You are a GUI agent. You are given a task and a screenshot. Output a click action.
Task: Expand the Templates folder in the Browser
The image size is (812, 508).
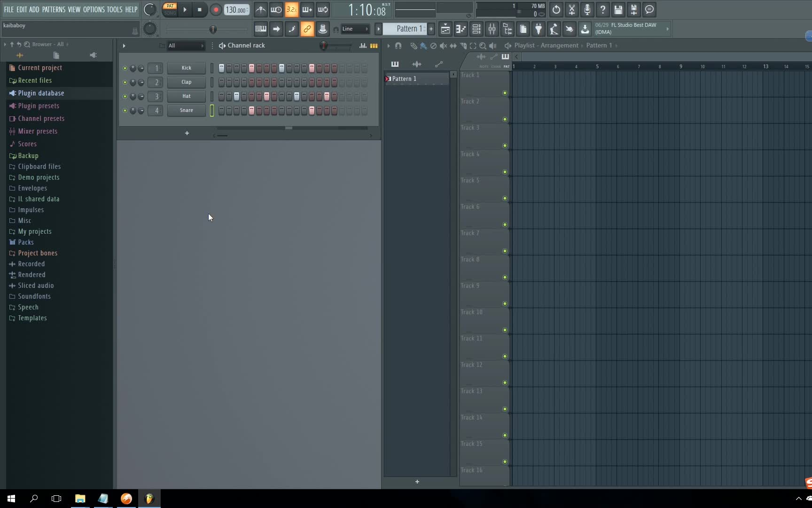click(x=31, y=318)
